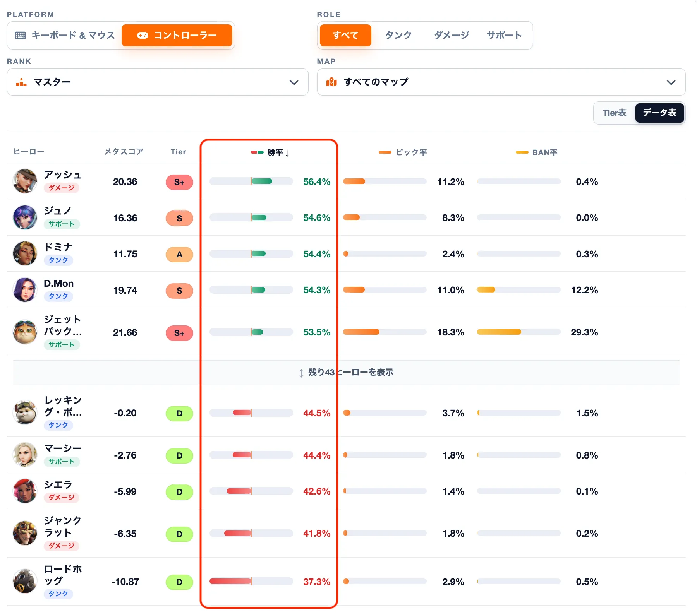
Task: Select keyboard & mouse platform
Action: click(x=65, y=35)
